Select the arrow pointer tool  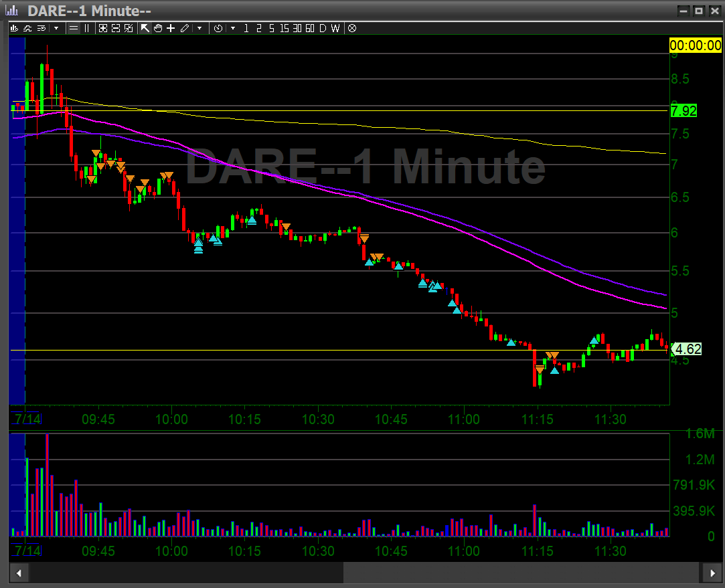145,28
